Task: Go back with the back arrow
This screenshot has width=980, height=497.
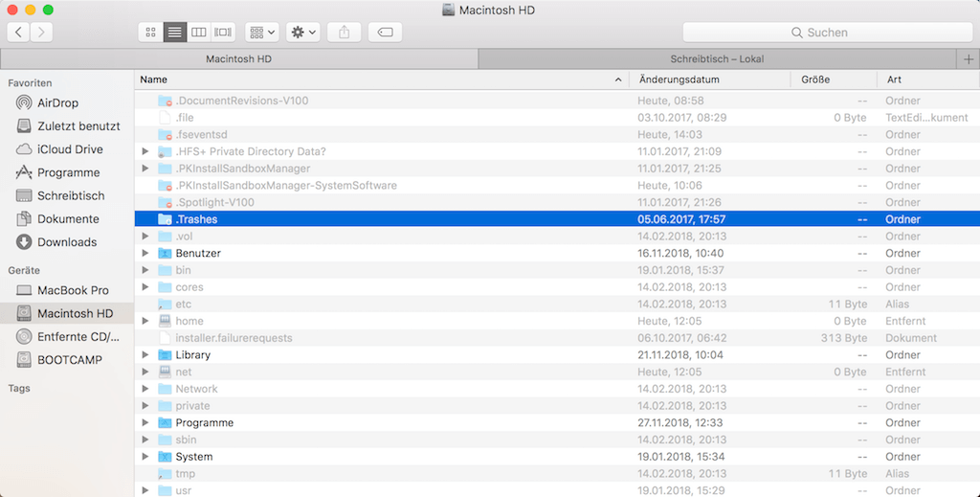Action: click(x=19, y=32)
